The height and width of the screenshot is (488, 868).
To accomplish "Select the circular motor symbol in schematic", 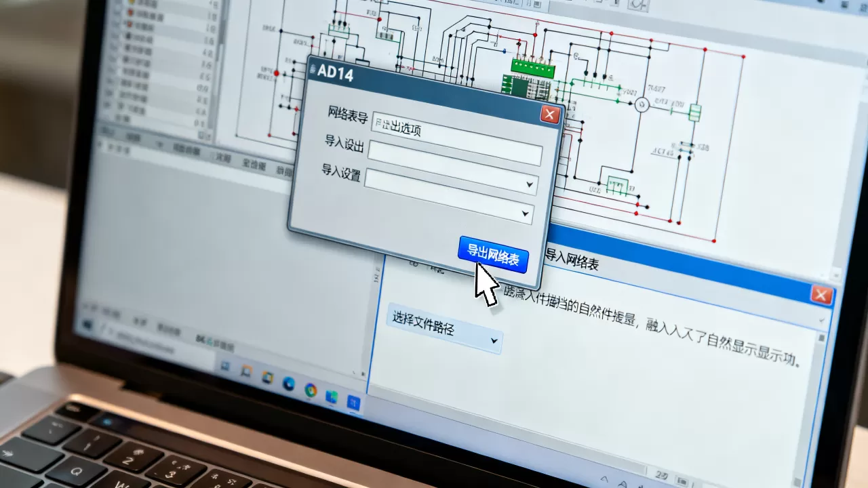I will point(642,104).
